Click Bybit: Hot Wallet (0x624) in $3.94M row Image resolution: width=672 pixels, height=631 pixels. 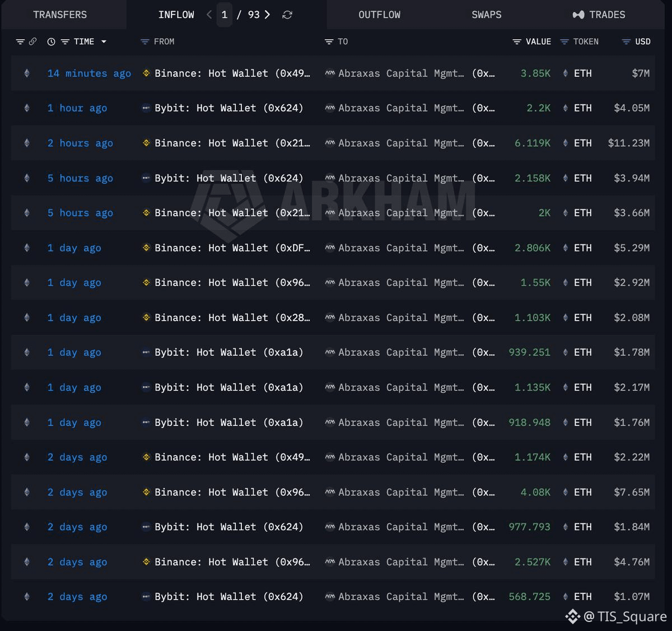click(x=228, y=178)
